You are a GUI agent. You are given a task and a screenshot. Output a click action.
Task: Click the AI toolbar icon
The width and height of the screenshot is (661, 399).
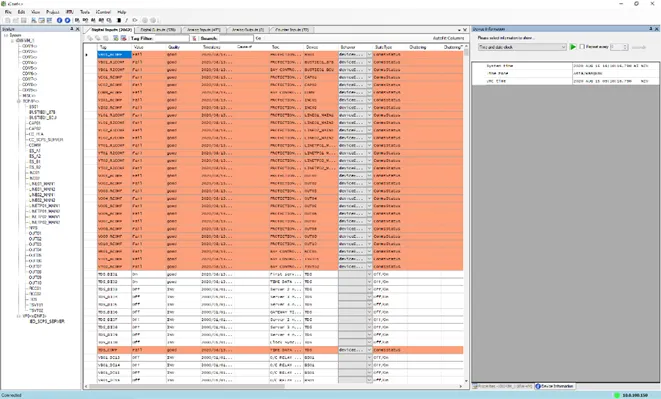[93, 20]
